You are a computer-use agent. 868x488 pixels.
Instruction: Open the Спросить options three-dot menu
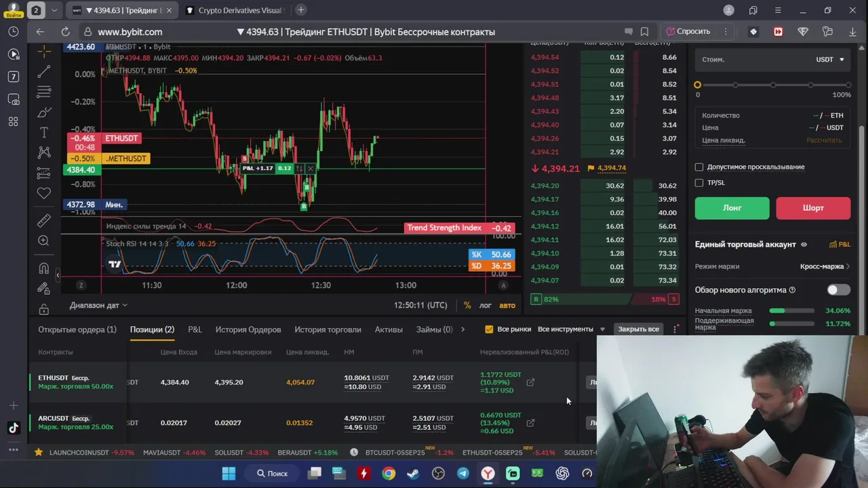pos(725,32)
